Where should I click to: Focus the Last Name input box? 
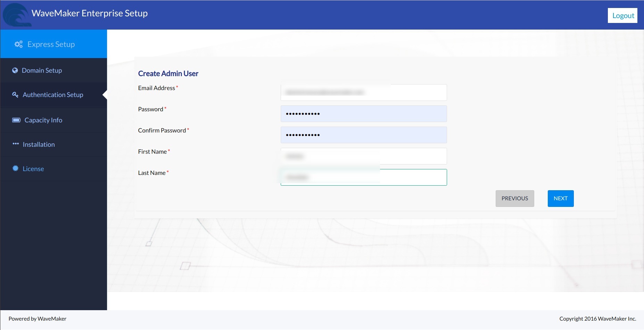click(363, 177)
